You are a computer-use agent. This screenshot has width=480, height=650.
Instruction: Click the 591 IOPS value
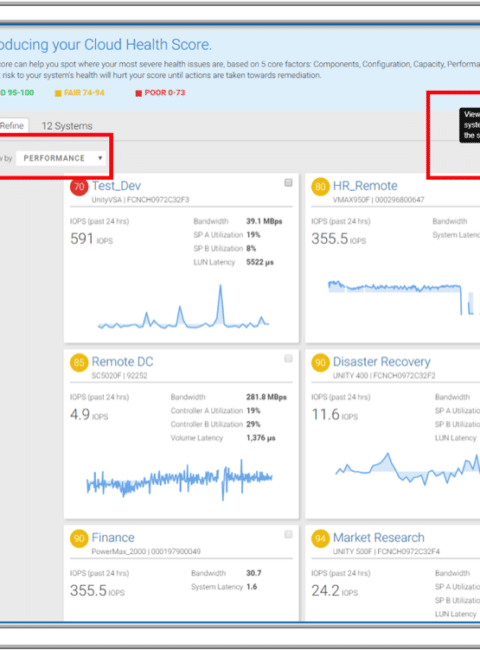click(91, 239)
